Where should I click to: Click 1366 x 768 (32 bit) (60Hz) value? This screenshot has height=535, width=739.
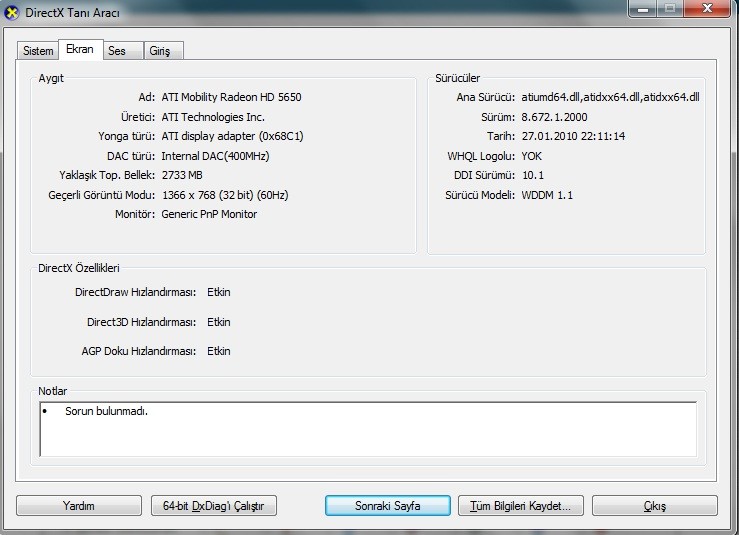click(225, 195)
